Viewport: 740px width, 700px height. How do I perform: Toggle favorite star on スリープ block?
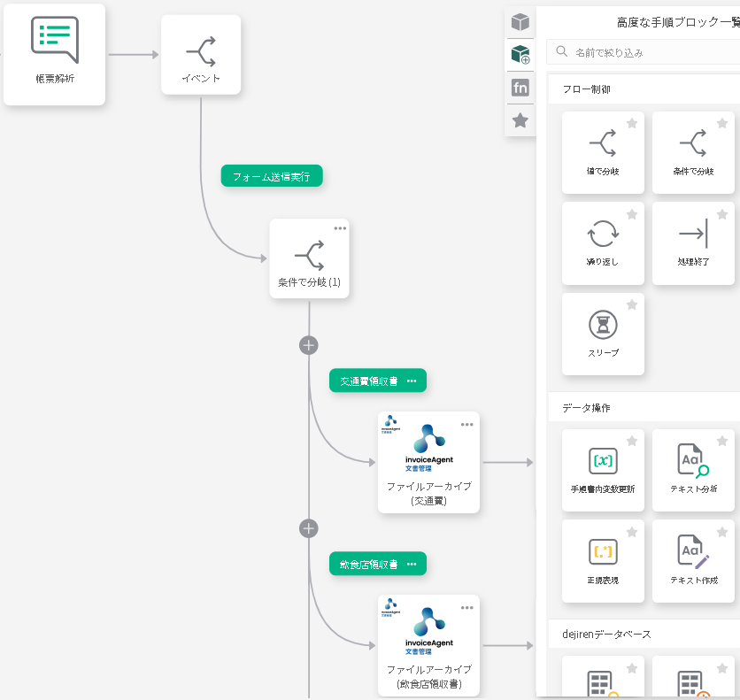coord(632,305)
